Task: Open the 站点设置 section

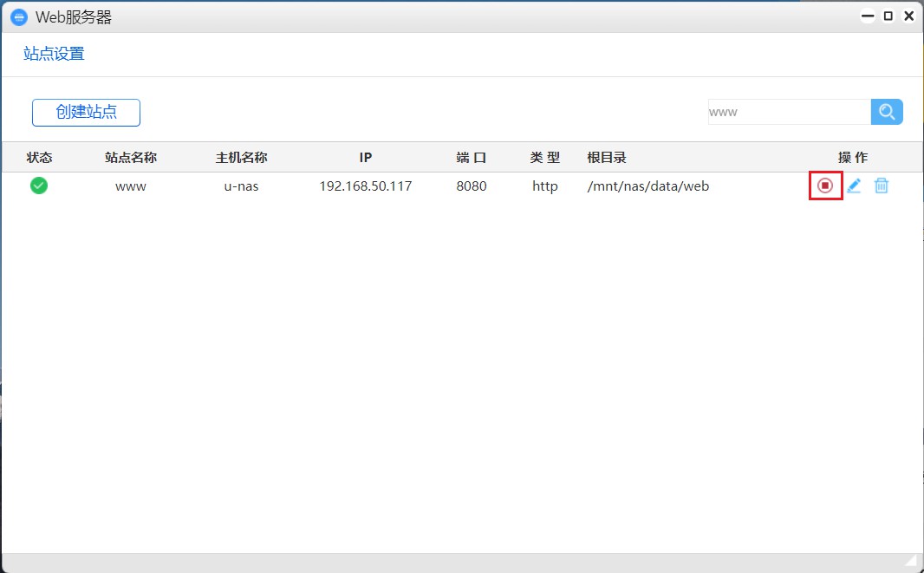Action: coord(54,54)
